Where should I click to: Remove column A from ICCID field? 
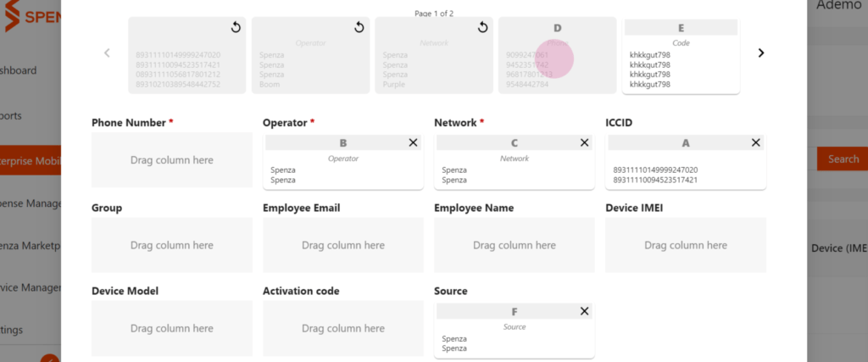click(755, 142)
